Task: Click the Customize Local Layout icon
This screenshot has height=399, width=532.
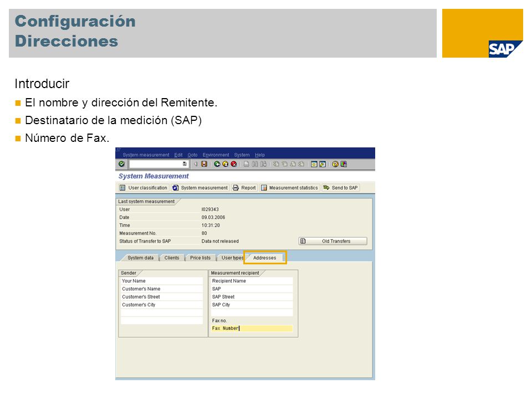Action: pos(344,164)
